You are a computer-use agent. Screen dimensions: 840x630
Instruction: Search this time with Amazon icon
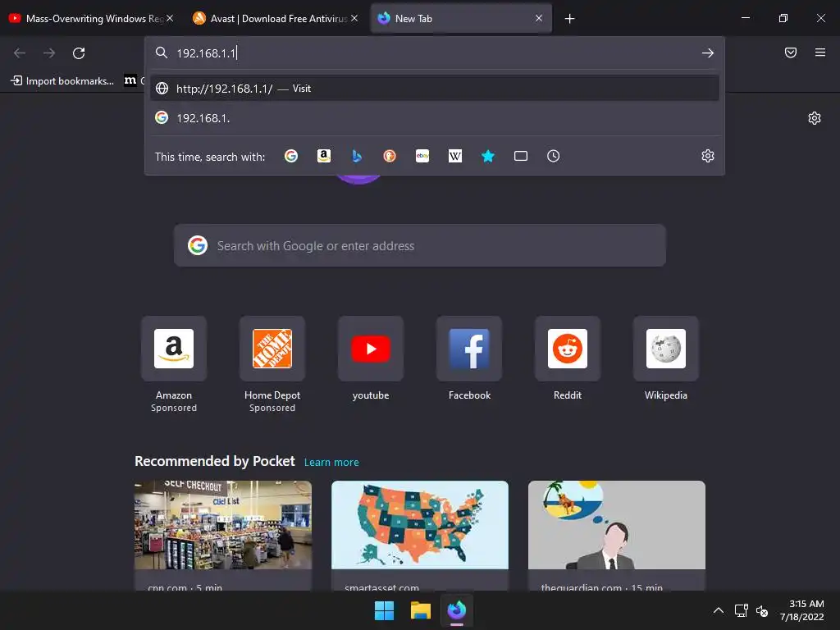pos(323,156)
